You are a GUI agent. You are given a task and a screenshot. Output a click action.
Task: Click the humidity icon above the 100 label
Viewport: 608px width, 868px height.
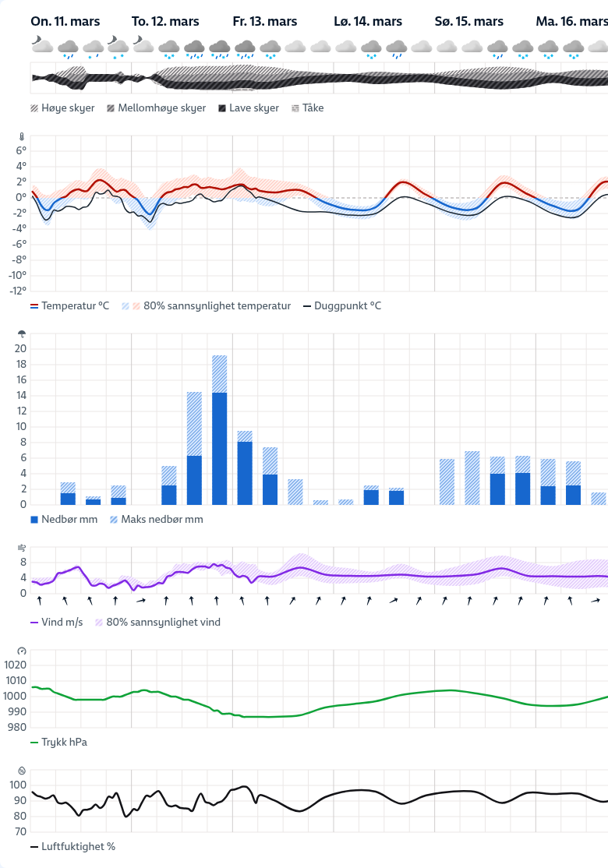tap(22, 770)
